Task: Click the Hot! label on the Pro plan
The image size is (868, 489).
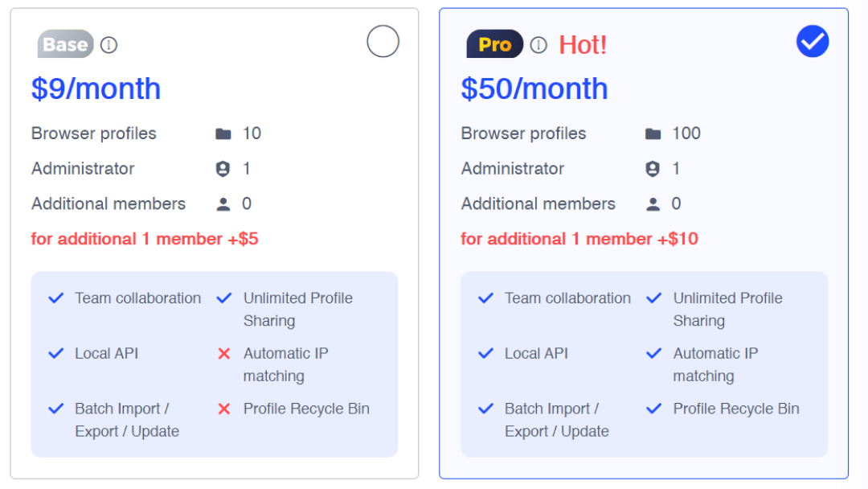Action: pos(583,45)
